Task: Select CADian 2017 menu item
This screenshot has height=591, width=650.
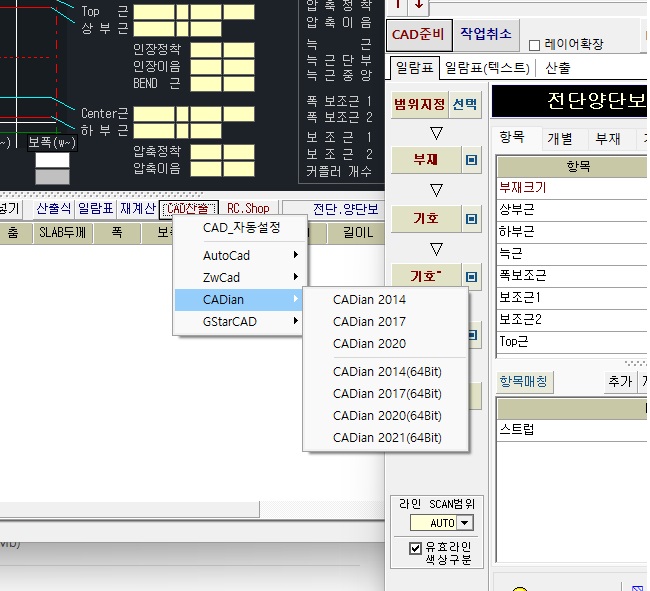Action: pos(369,321)
